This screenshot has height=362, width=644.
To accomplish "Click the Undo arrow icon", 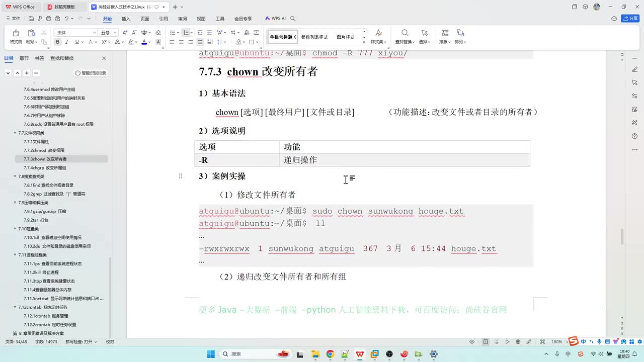I will [66, 19].
